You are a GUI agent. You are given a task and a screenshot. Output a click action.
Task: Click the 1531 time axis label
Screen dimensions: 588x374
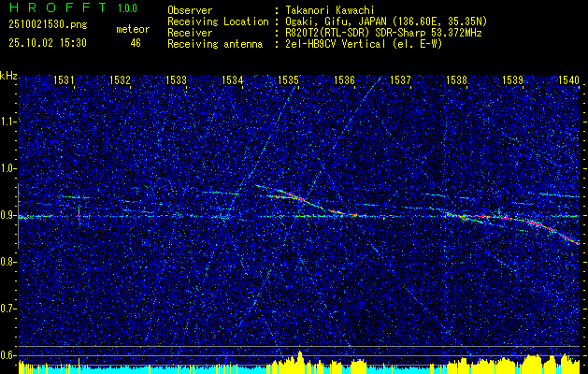click(65, 79)
